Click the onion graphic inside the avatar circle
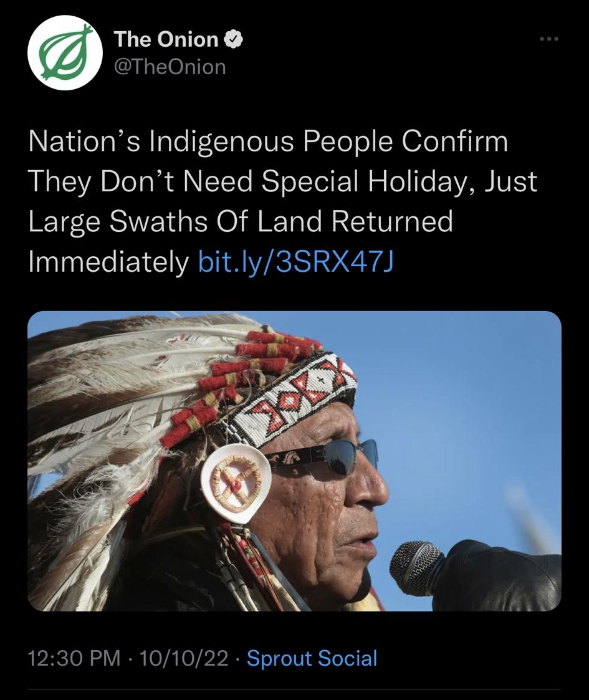The width and height of the screenshot is (589, 700). [x=65, y=52]
